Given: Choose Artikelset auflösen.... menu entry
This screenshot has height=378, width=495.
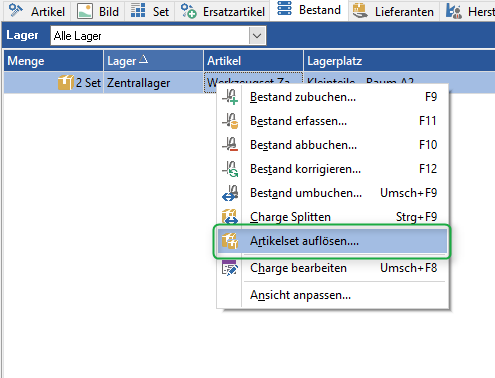Looking at the screenshot, I should (x=332, y=241).
